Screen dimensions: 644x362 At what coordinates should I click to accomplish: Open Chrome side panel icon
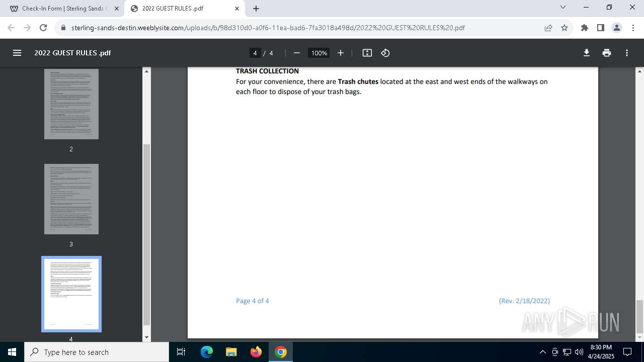pos(601,28)
